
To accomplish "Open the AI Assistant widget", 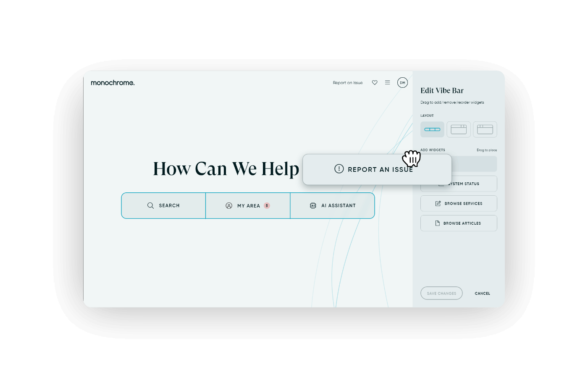I will point(332,205).
